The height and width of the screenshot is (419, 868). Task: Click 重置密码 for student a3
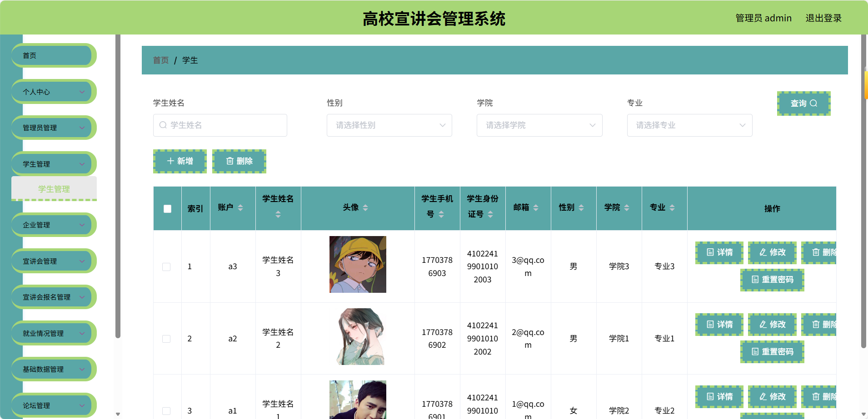click(x=772, y=280)
